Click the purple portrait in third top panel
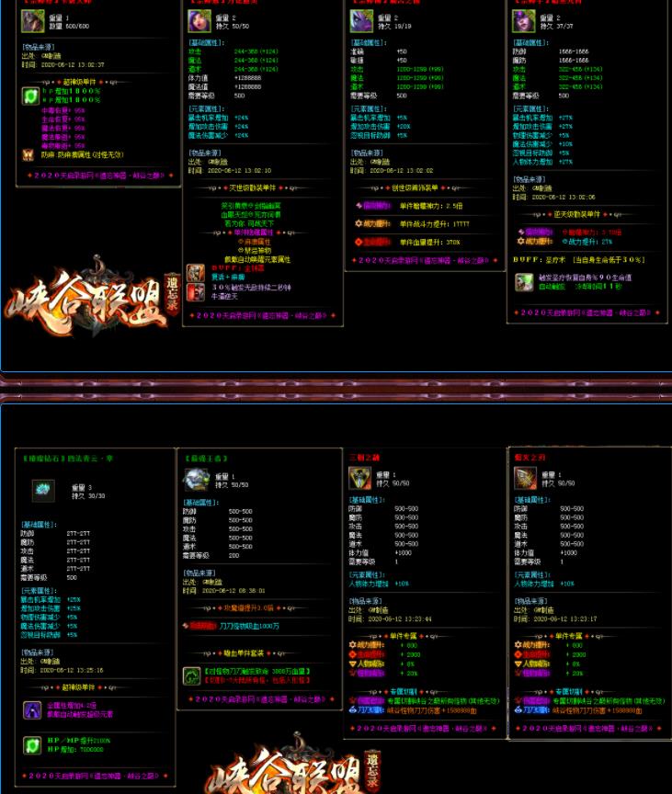 pos(361,21)
